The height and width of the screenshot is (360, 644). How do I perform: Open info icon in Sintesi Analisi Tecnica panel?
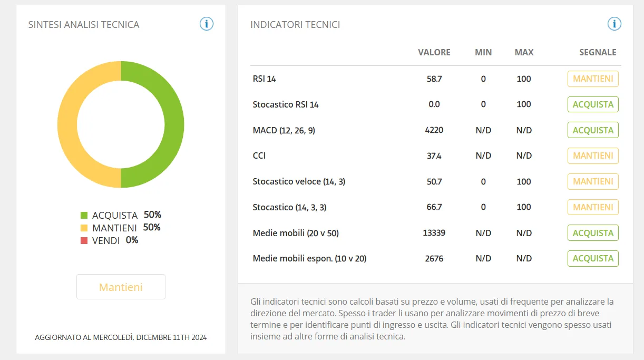[x=207, y=24]
